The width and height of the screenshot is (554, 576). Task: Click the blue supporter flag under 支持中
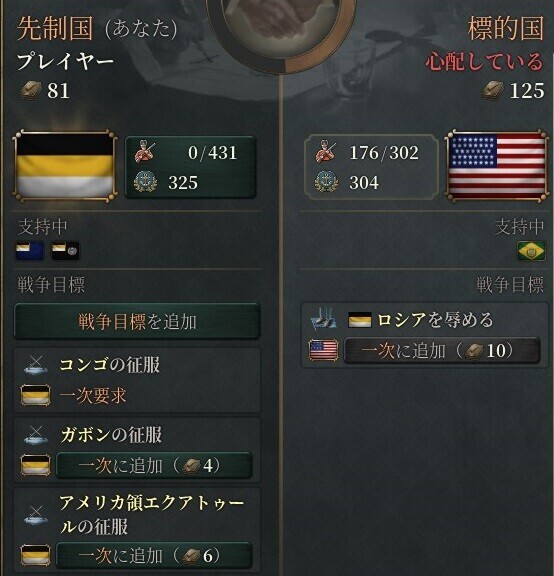[x=30, y=251]
